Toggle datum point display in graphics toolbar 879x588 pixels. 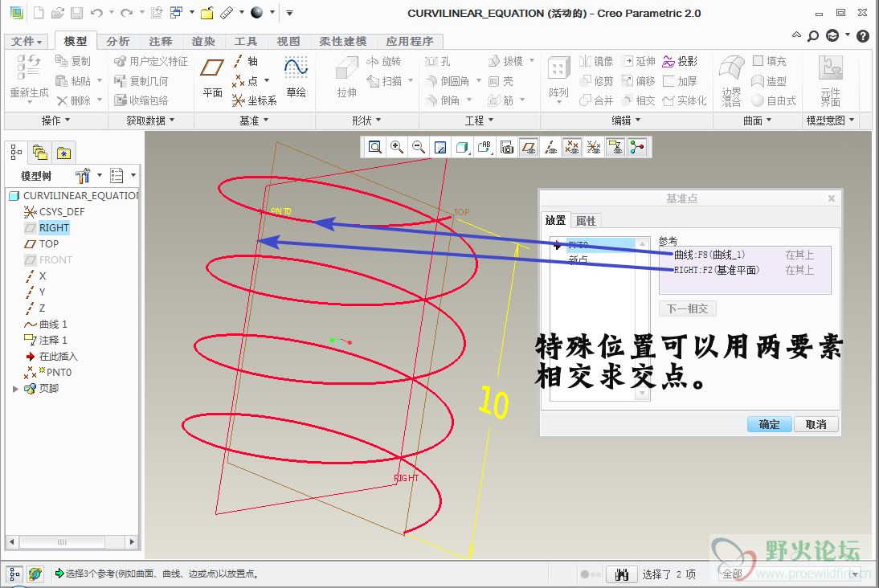pos(572,148)
